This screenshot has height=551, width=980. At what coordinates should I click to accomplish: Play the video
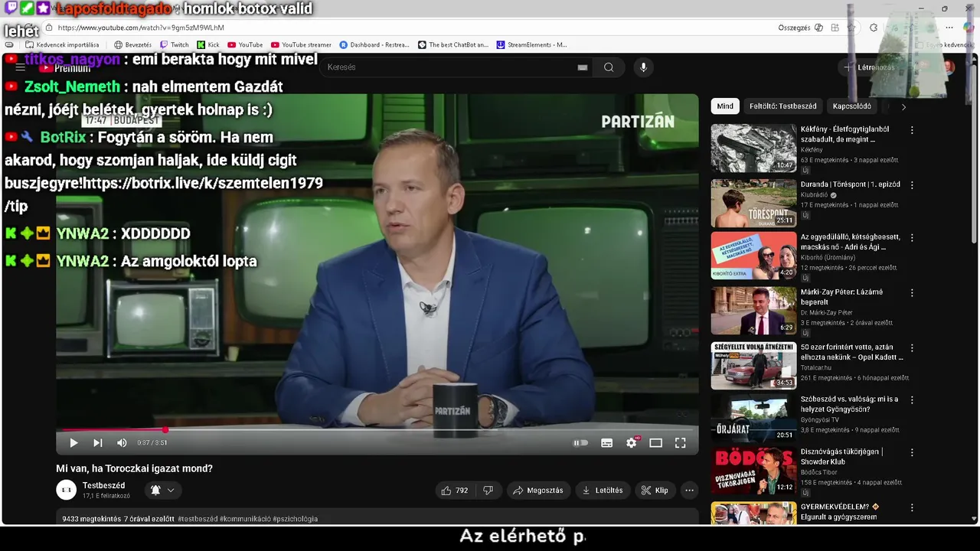[73, 442]
